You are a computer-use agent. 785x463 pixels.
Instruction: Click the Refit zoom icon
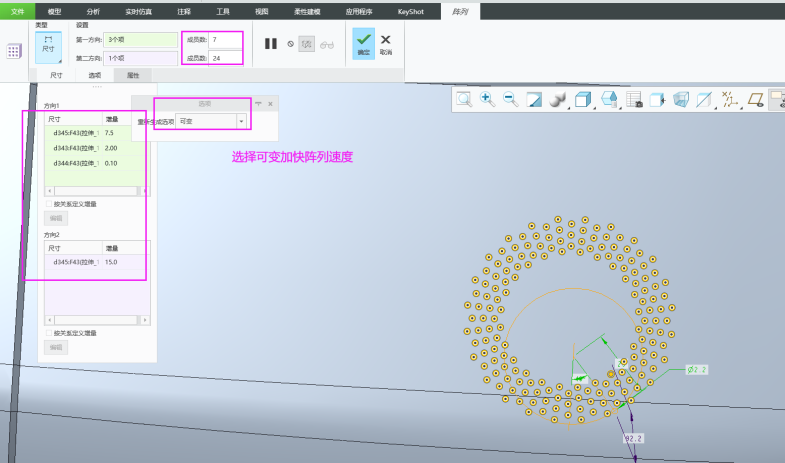pyautogui.click(x=464, y=99)
